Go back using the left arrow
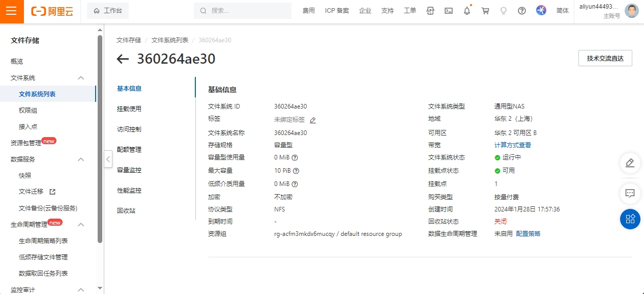This screenshot has width=644, height=294. pyautogui.click(x=123, y=59)
